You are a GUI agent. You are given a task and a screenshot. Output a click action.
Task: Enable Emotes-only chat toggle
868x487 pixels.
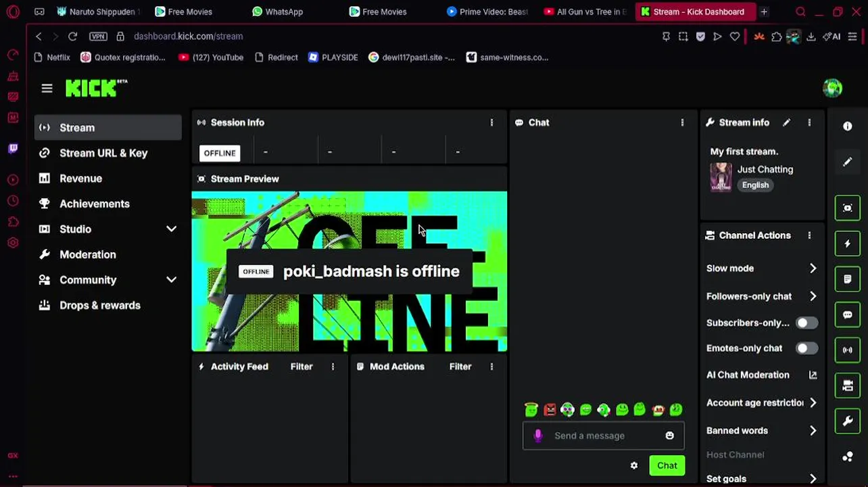pyautogui.click(x=806, y=348)
